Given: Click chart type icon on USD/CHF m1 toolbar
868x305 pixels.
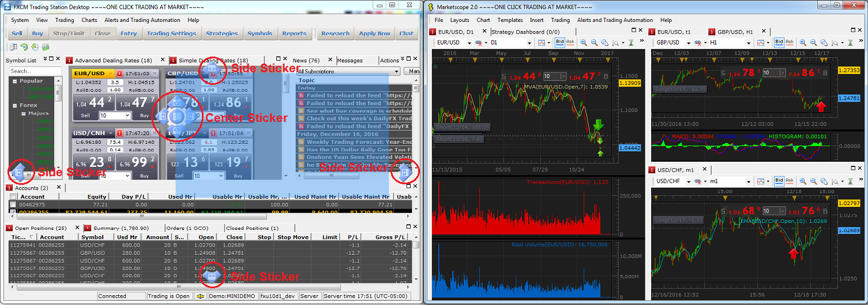Looking at the screenshot, I should tap(762, 181).
